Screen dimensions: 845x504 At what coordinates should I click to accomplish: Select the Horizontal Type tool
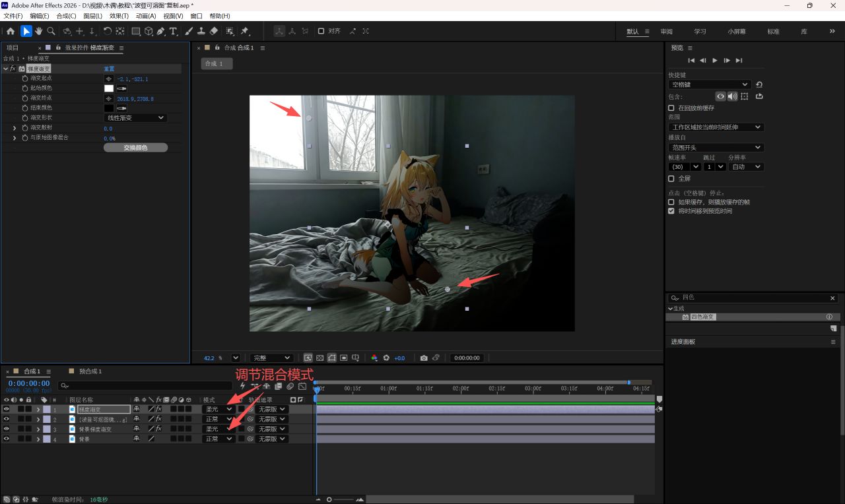coord(173,31)
